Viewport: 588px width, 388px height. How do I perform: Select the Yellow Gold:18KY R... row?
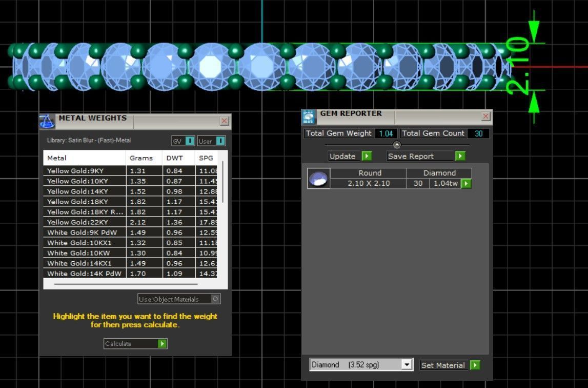pyautogui.click(x=130, y=212)
